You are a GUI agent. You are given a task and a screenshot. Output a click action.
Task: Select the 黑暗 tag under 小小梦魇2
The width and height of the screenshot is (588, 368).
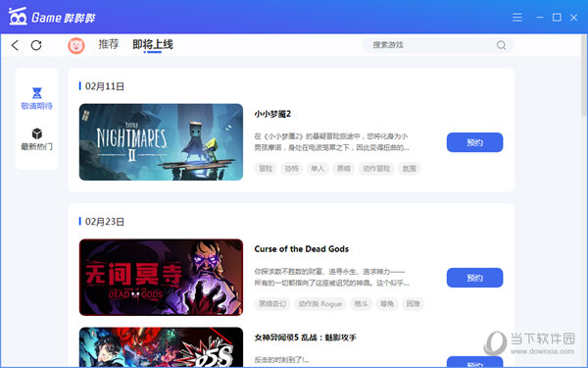pyautogui.click(x=343, y=169)
